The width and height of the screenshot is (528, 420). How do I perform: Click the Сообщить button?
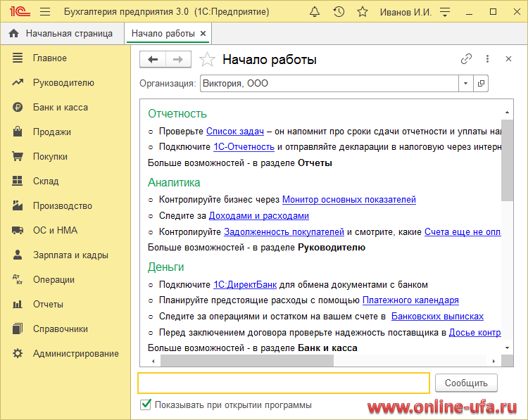466,383
